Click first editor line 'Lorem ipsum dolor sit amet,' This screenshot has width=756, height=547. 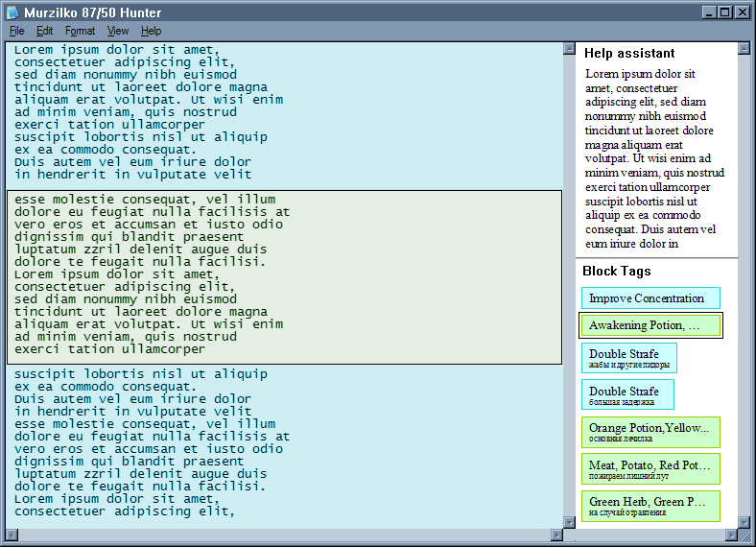tap(117, 50)
